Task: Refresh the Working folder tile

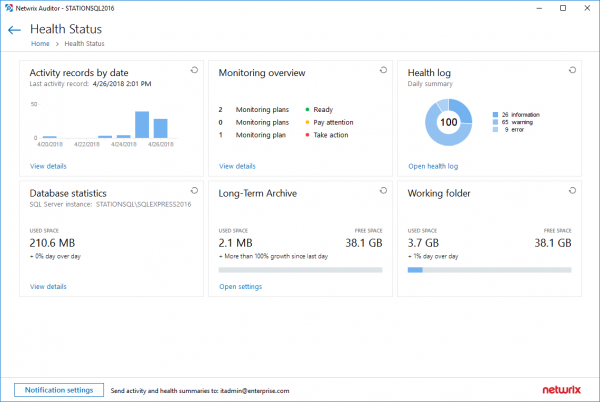Action: click(572, 190)
